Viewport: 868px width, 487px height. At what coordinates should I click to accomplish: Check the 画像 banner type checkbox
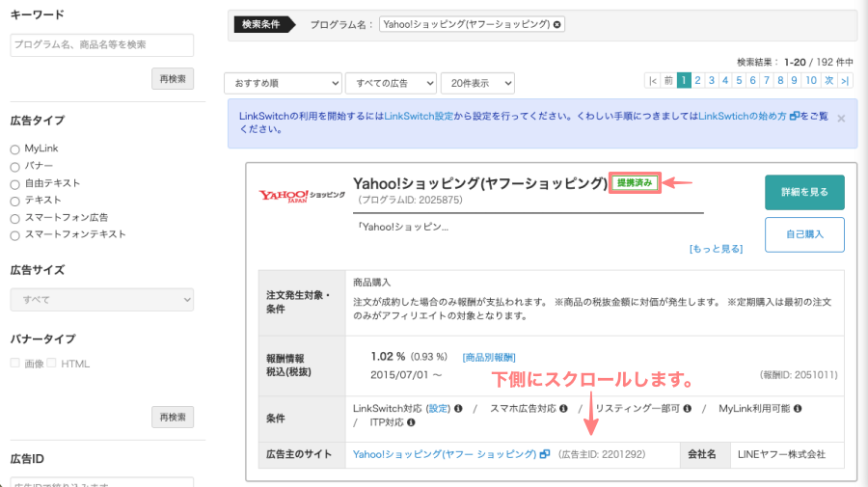tap(14, 363)
